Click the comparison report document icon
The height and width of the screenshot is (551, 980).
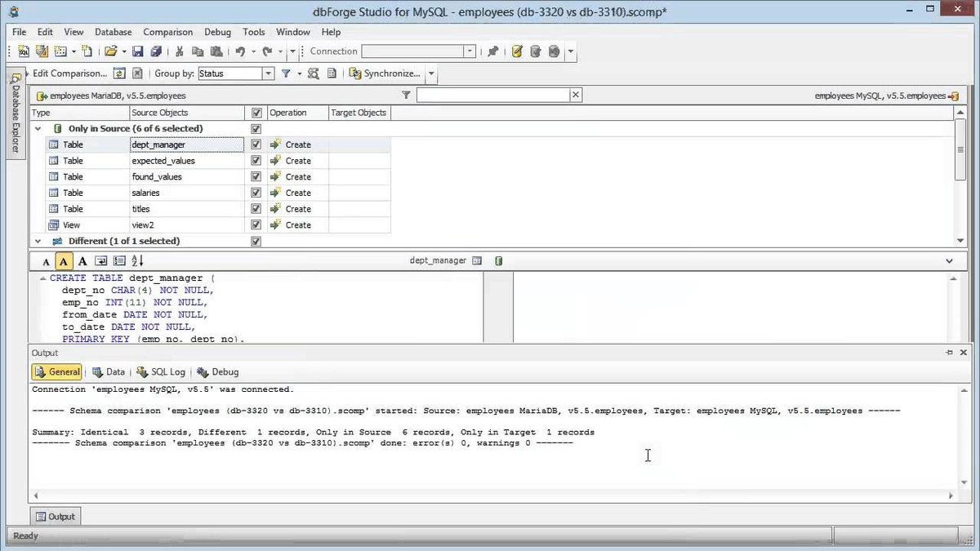coord(332,73)
